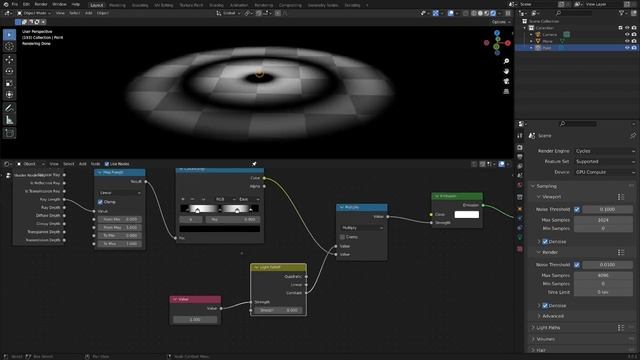Switch to the Layout workspace tab
640x360 pixels.
(x=97, y=5)
